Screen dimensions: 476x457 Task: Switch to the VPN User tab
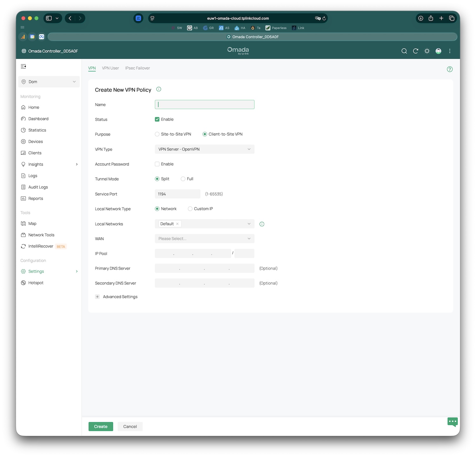click(110, 68)
